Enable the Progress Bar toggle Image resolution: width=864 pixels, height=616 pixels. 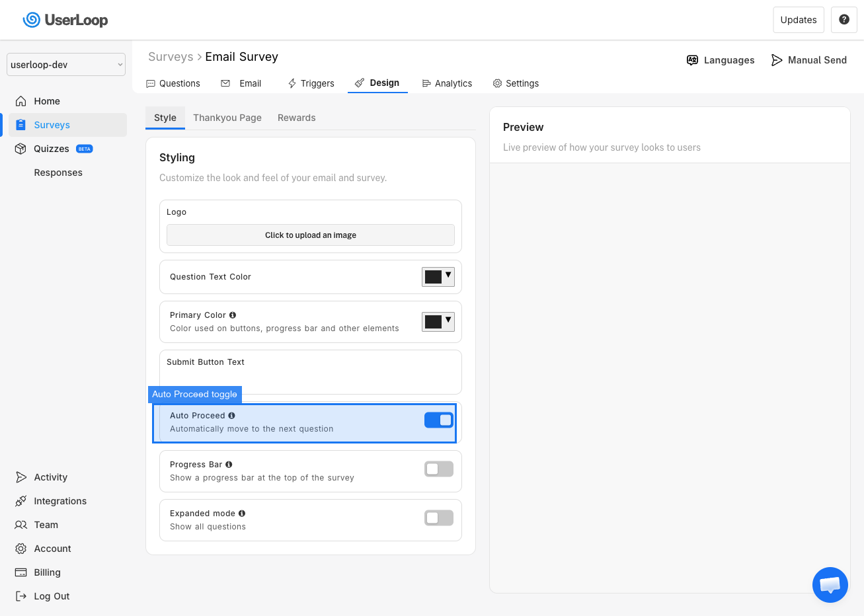pos(438,469)
